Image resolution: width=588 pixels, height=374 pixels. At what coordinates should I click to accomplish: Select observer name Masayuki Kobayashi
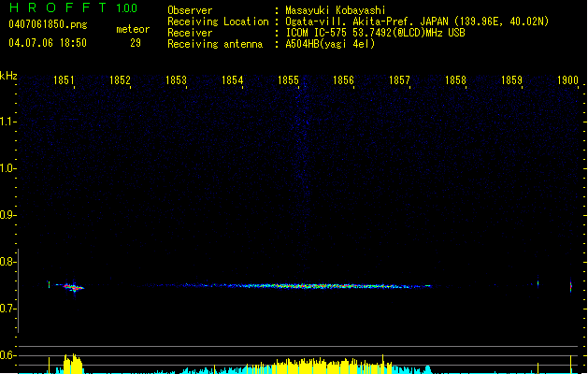pyautogui.click(x=336, y=10)
